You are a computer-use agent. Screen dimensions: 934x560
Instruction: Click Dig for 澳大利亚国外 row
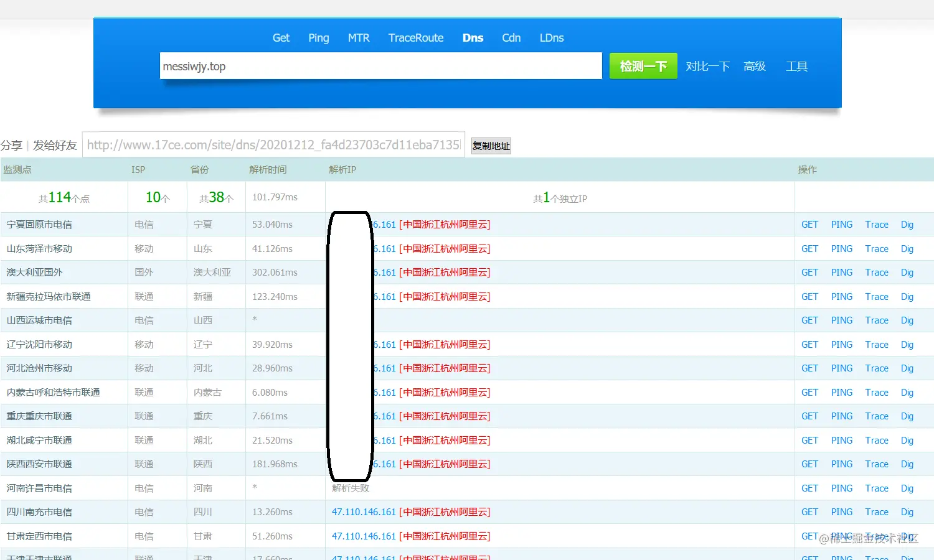pos(907,273)
